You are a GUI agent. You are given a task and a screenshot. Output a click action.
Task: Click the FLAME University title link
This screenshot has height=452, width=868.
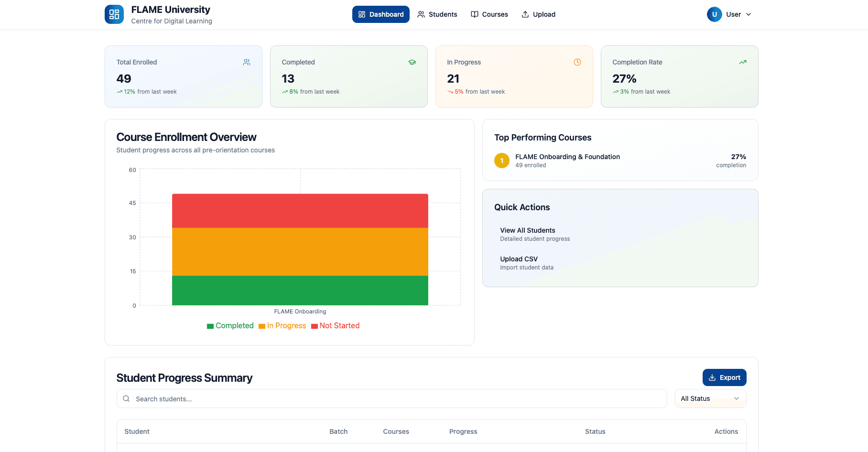point(171,10)
